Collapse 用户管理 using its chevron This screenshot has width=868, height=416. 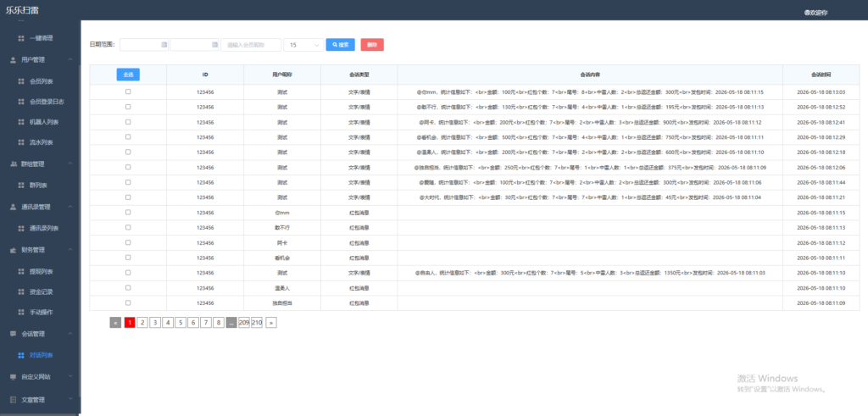(70, 60)
